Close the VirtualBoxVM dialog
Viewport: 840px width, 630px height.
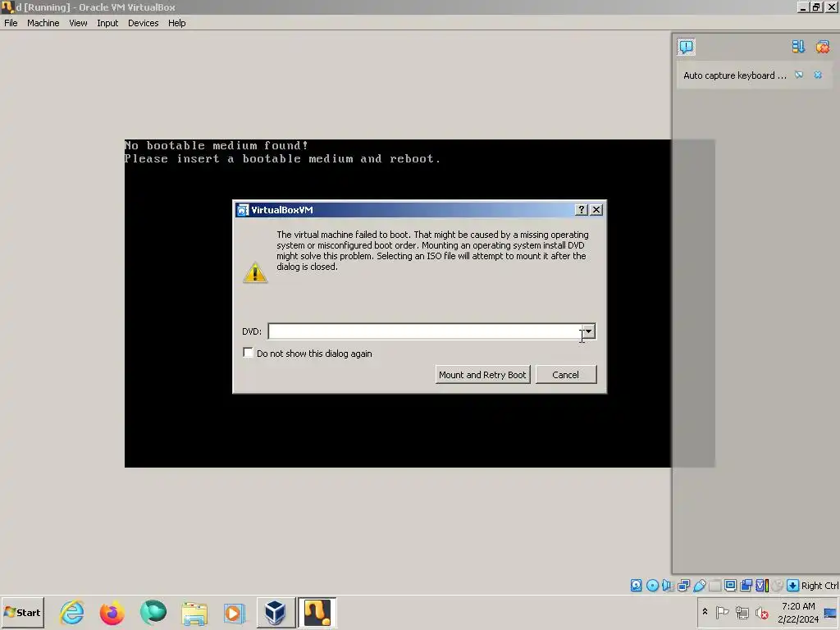coord(596,209)
